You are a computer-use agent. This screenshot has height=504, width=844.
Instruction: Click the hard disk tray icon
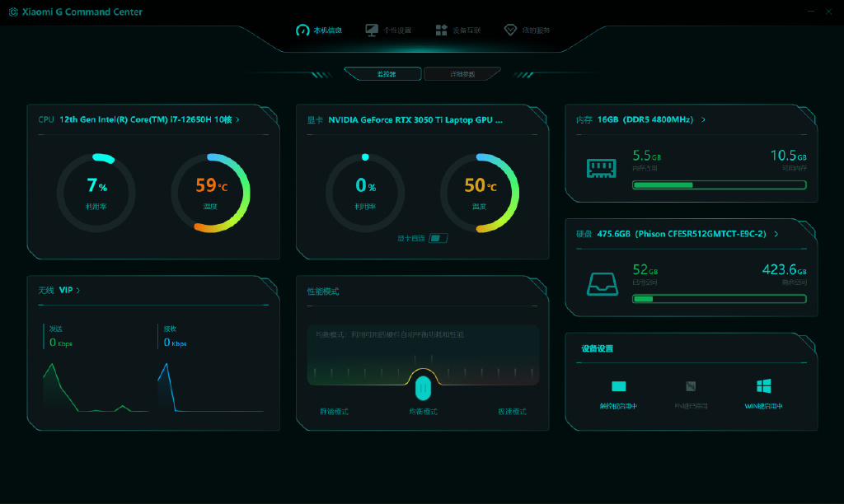point(602,283)
